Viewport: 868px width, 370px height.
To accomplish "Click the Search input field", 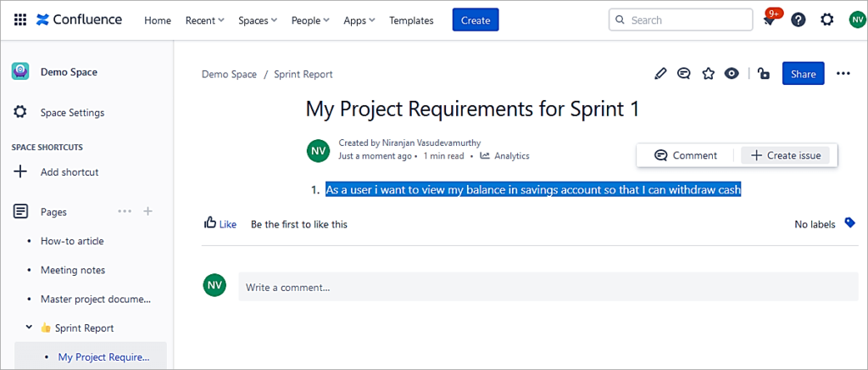I will tap(681, 20).
